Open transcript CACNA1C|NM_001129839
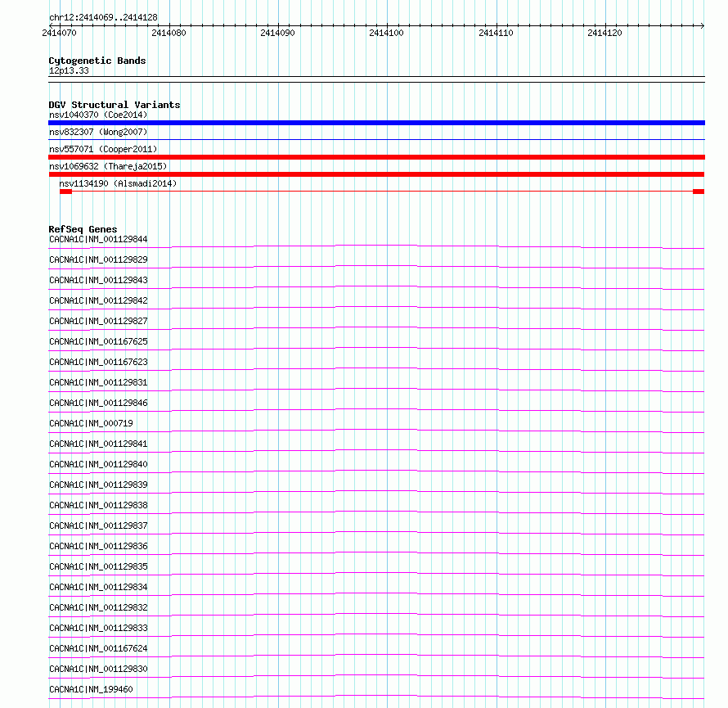This screenshot has width=728, height=708. pos(98,485)
